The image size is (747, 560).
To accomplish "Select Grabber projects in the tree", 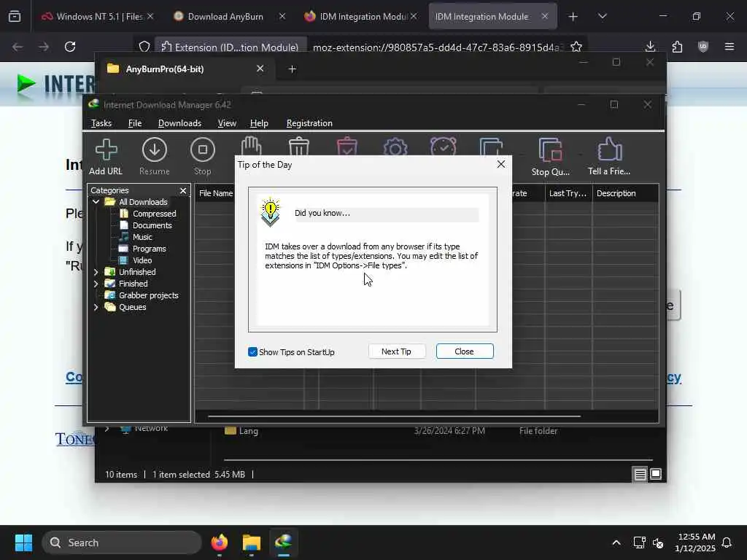I will tap(148, 295).
